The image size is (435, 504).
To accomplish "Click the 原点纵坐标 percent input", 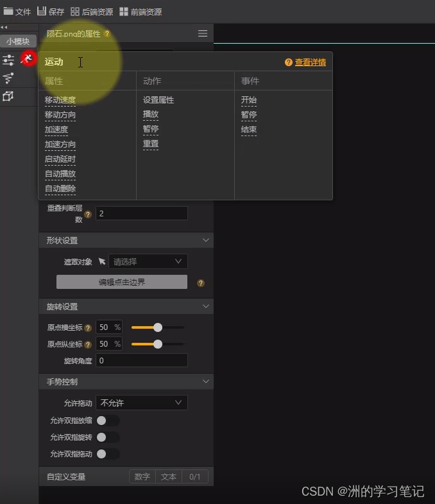I will [x=109, y=344].
